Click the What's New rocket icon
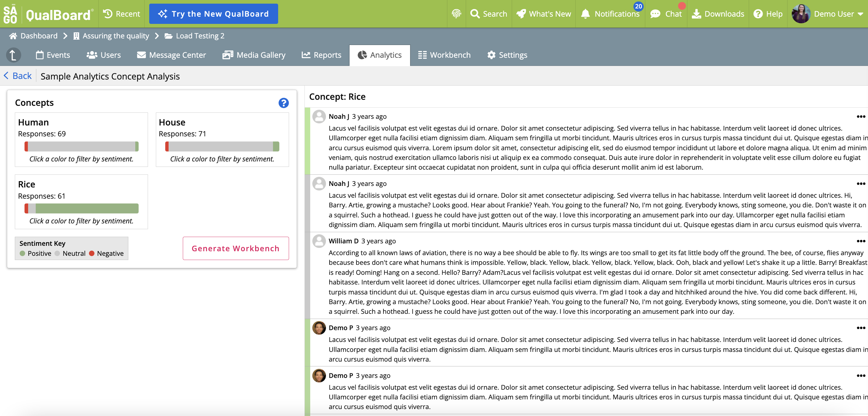Viewport: 868px width, 416px height. [521, 14]
